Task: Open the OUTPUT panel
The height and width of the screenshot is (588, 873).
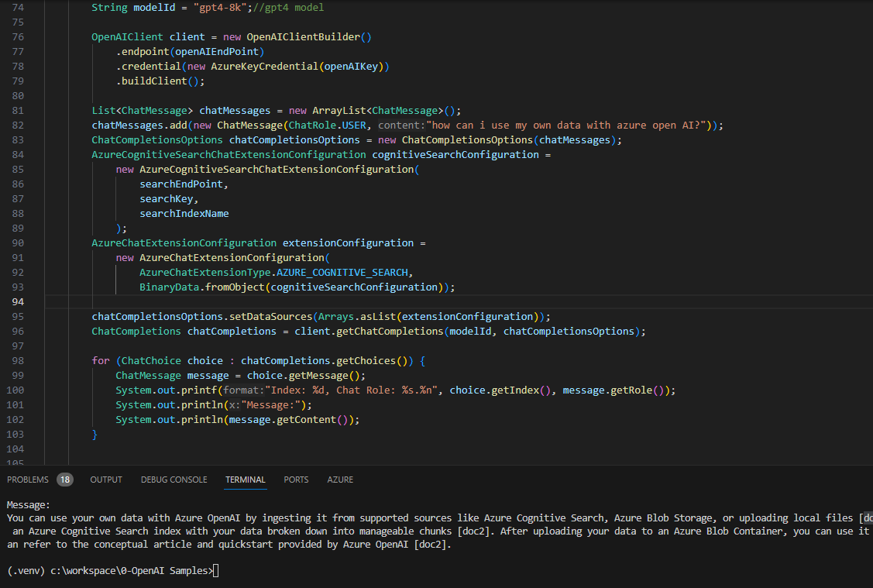Action: click(x=105, y=479)
